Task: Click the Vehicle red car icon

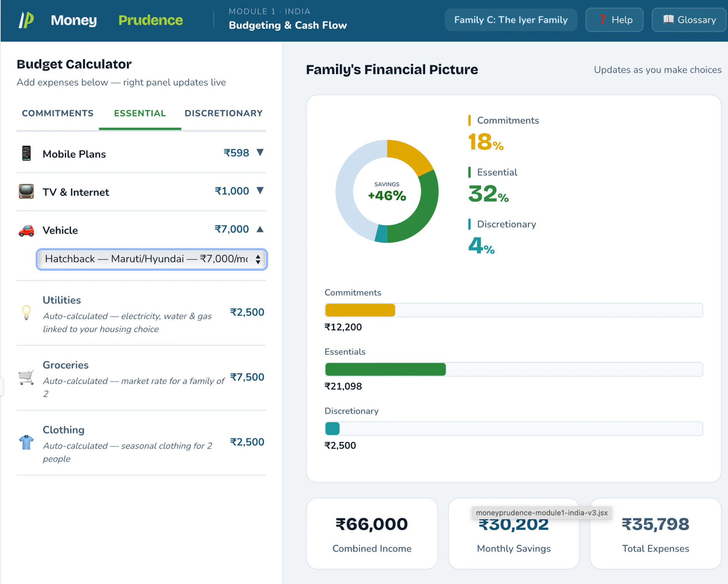Action: pos(26,230)
